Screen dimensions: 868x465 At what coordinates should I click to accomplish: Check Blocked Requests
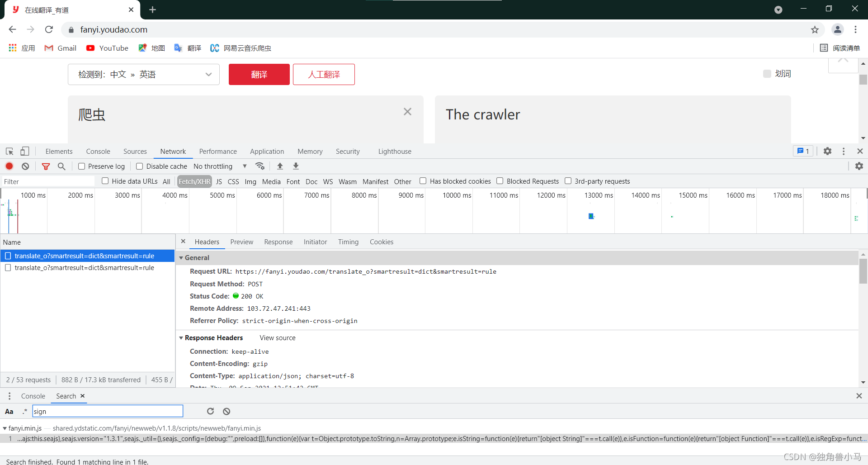(x=500, y=181)
